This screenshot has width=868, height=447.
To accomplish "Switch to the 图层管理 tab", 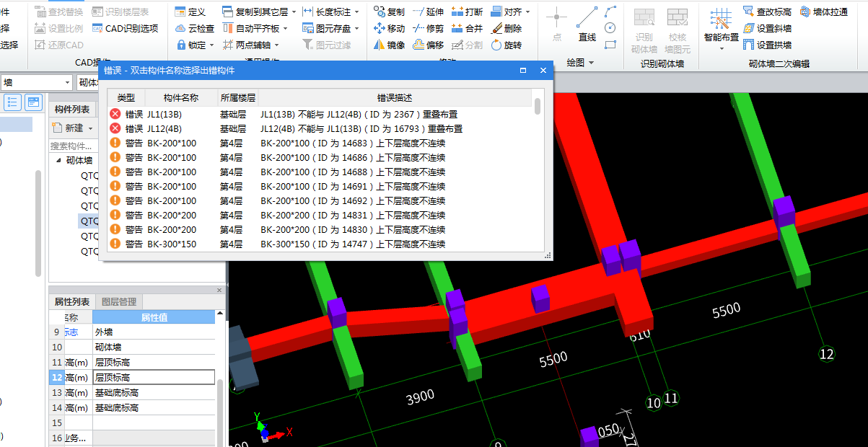I will point(119,301).
